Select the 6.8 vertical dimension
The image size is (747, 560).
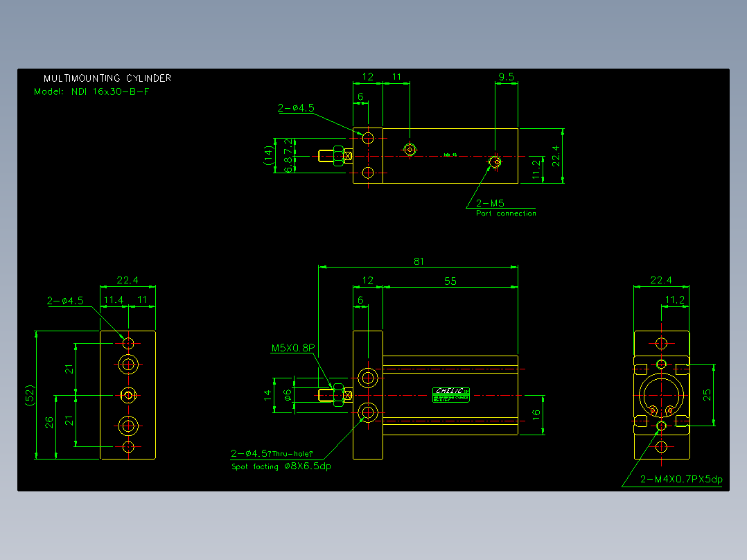(288, 165)
